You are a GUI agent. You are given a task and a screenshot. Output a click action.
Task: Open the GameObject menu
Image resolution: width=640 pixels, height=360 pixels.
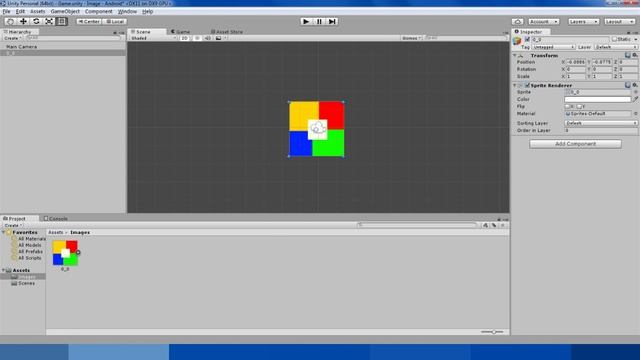tap(65, 11)
